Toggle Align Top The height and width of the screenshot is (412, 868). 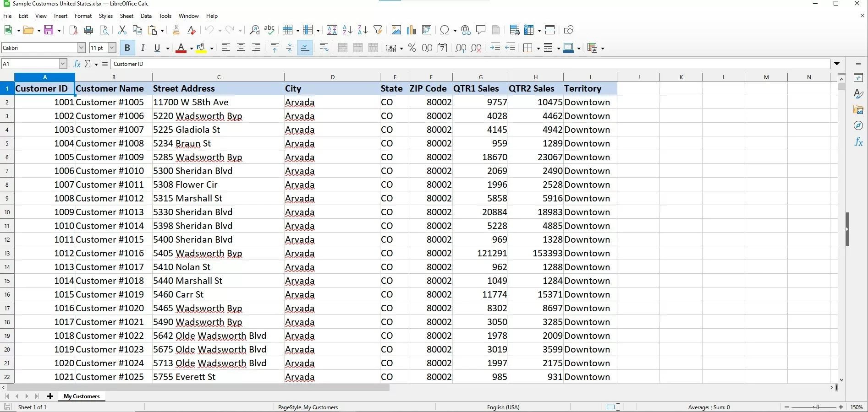pos(275,48)
